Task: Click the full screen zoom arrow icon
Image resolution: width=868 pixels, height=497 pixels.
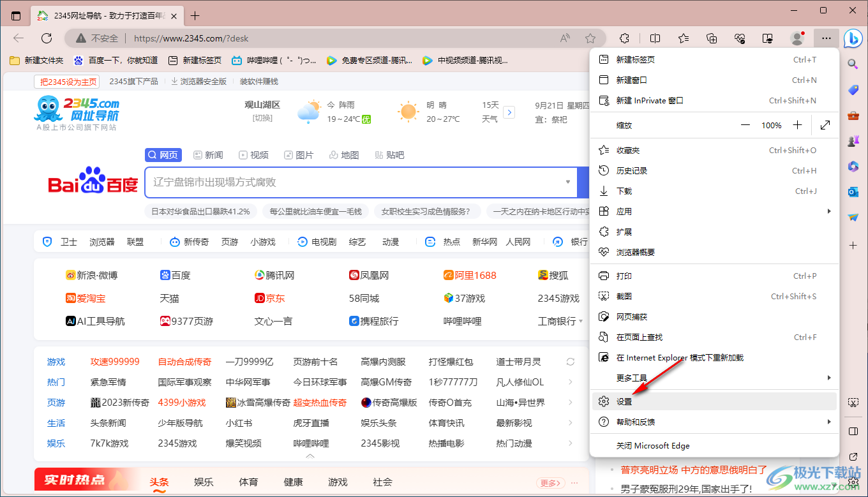Action: tap(825, 125)
